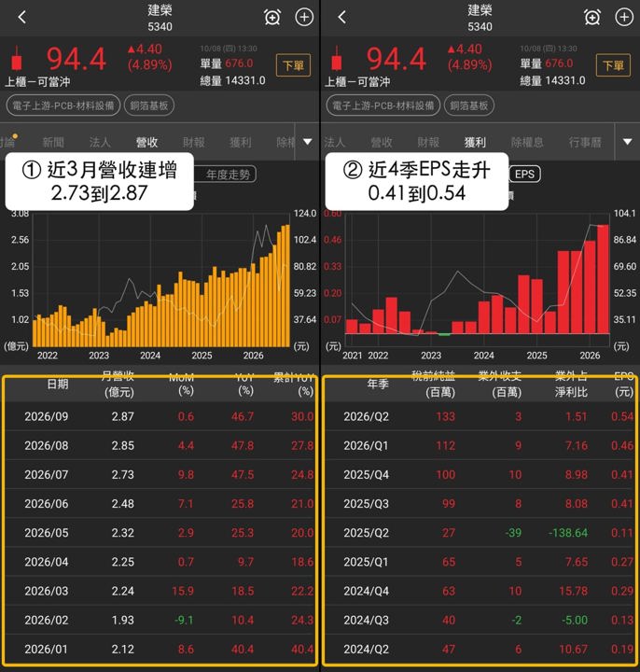Viewport: 640px width, 672px height.
Task: Tap candlestick icon in right panel
Action: coord(337,58)
